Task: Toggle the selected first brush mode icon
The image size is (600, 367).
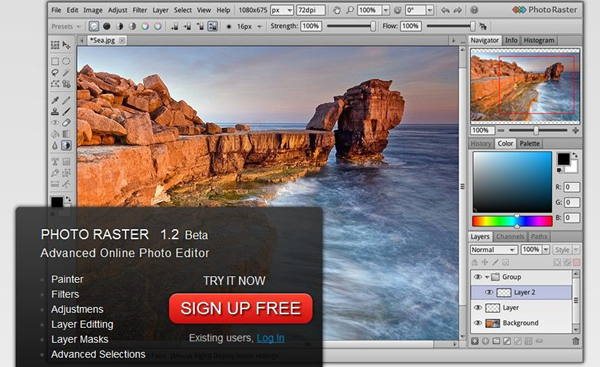Action: click(94, 26)
